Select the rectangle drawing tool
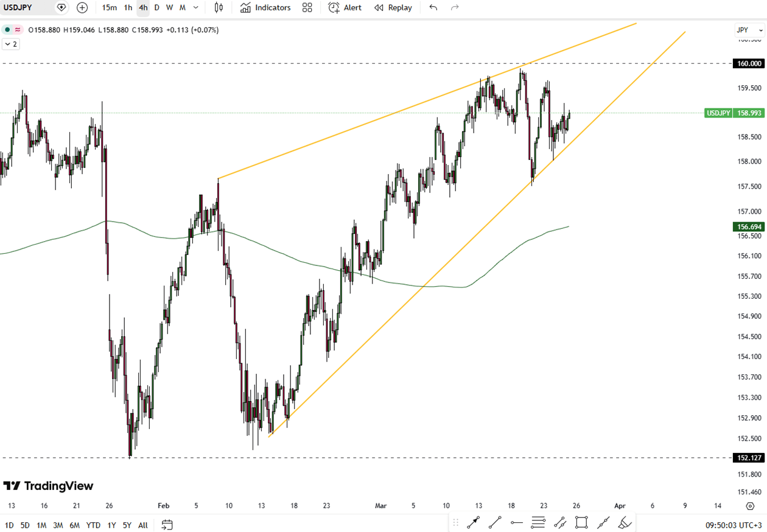The height and width of the screenshot is (532, 767). pos(581,522)
